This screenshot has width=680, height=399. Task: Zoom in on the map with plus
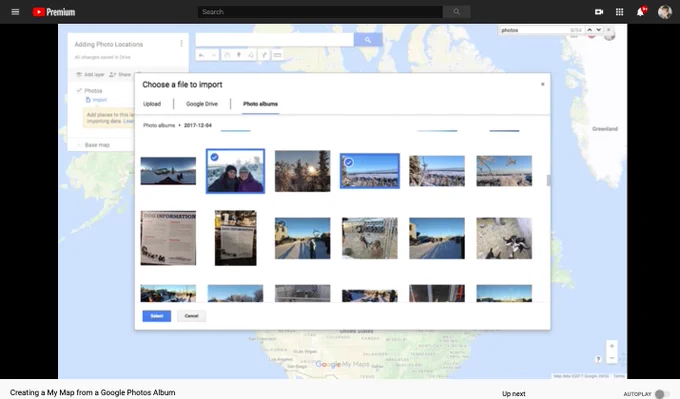[x=611, y=346]
